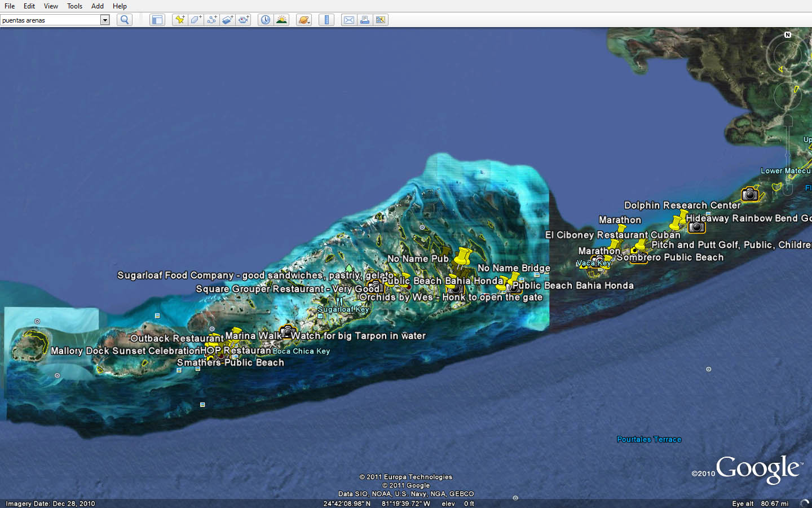Click the Pourtales Terrace label
The image size is (812, 508).
[649, 439]
